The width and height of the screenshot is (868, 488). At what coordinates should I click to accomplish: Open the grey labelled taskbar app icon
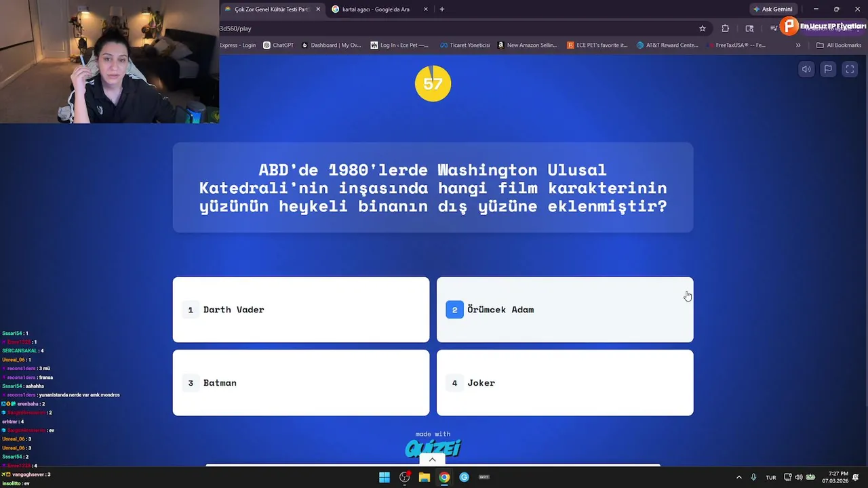coord(484,477)
